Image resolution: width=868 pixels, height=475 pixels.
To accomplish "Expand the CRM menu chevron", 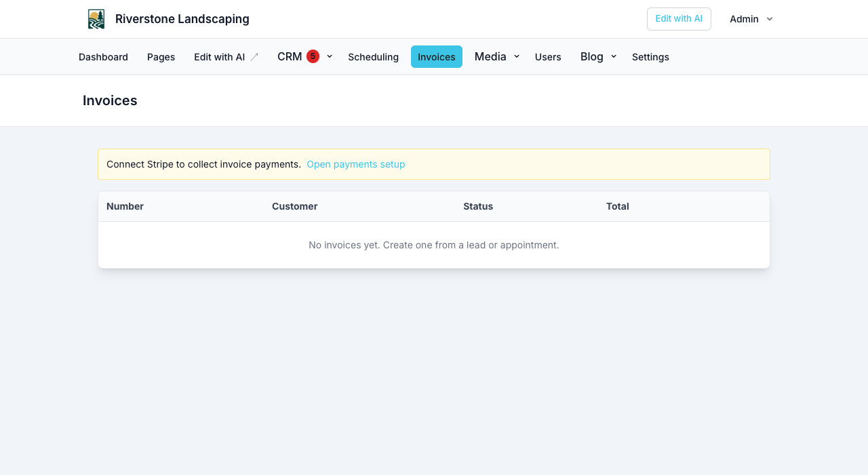I will (330, 56).
